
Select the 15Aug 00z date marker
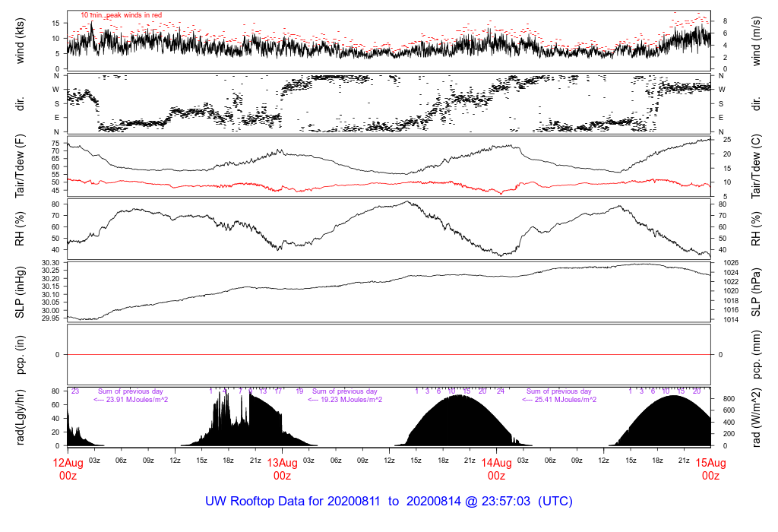710,469
